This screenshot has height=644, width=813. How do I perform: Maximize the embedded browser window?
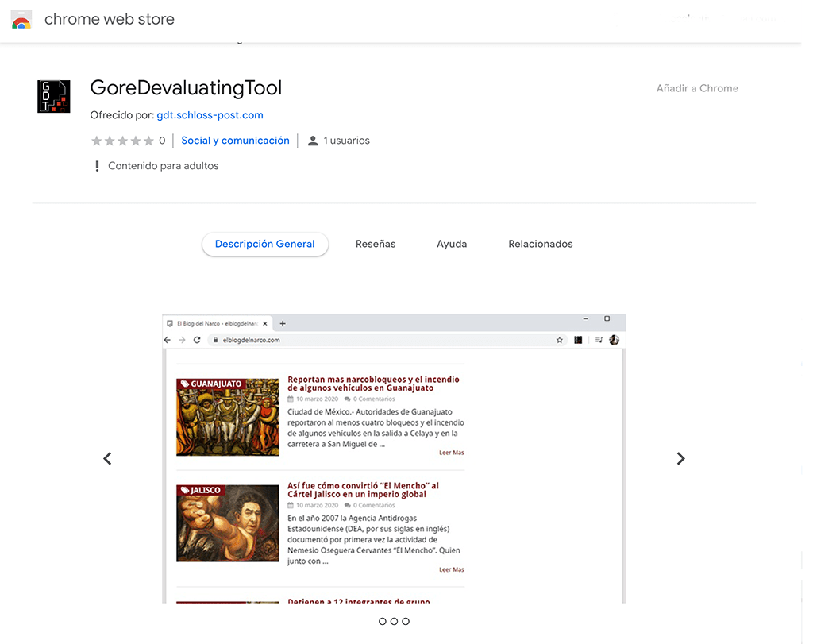(607, 319)
